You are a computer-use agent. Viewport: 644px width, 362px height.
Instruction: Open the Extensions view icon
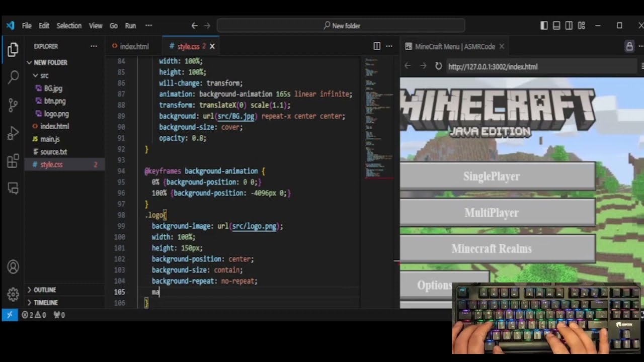[x=13, y=161]
